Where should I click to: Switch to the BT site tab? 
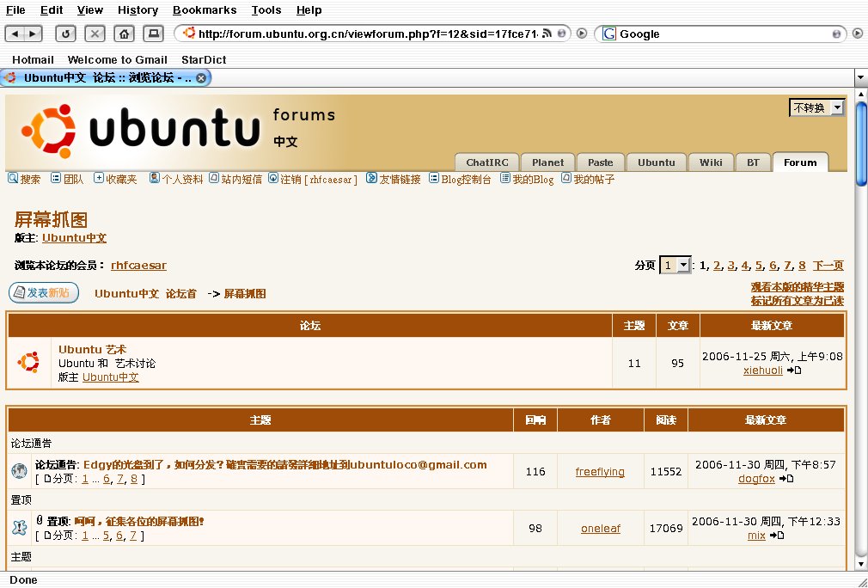tap(753, 162)
